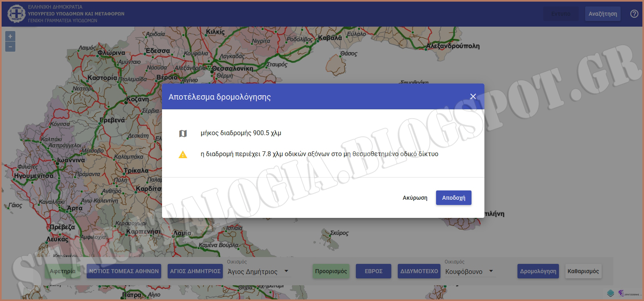This screenshot has height=301, width=644.
Task: Open help via the question mark icon
Action: (x=634, y=14)
